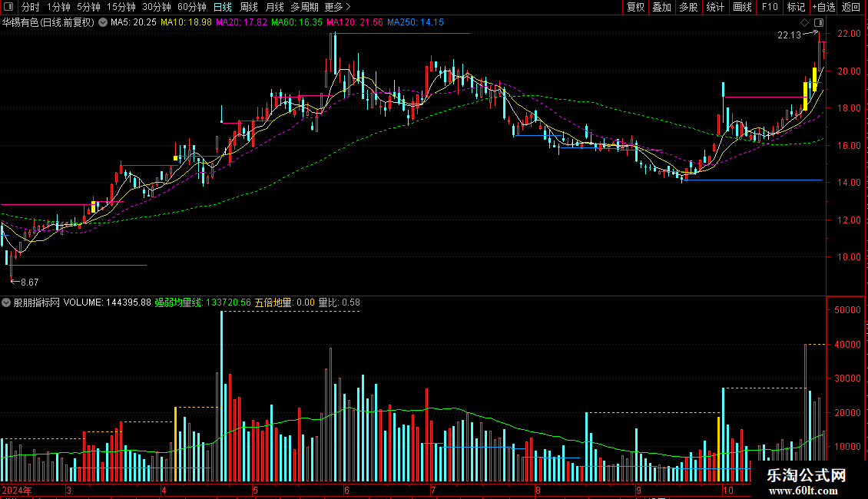Switch to 周线 weekly chart

point(249,7)
